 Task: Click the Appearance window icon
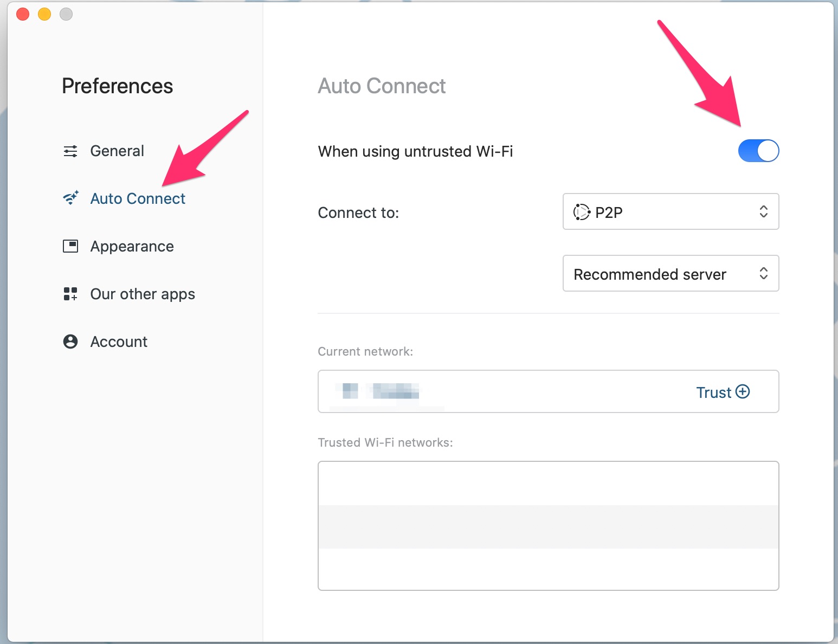tap(70, 246)
